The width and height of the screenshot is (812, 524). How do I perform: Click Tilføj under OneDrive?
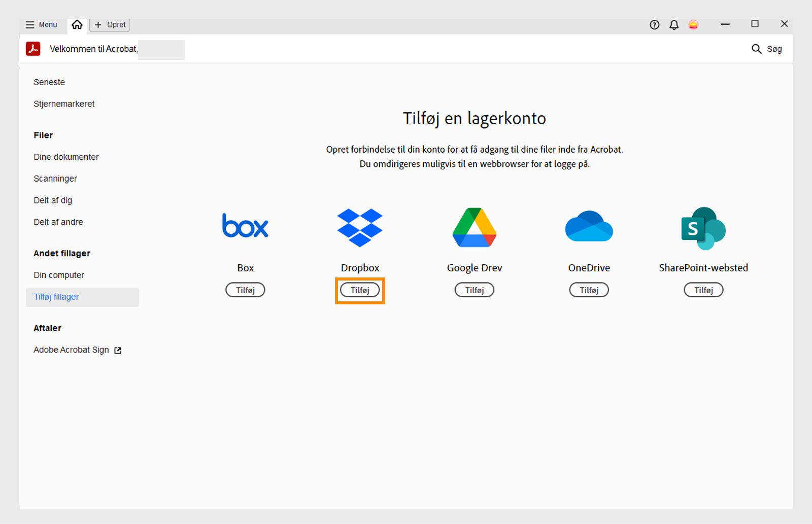[588, 290]
